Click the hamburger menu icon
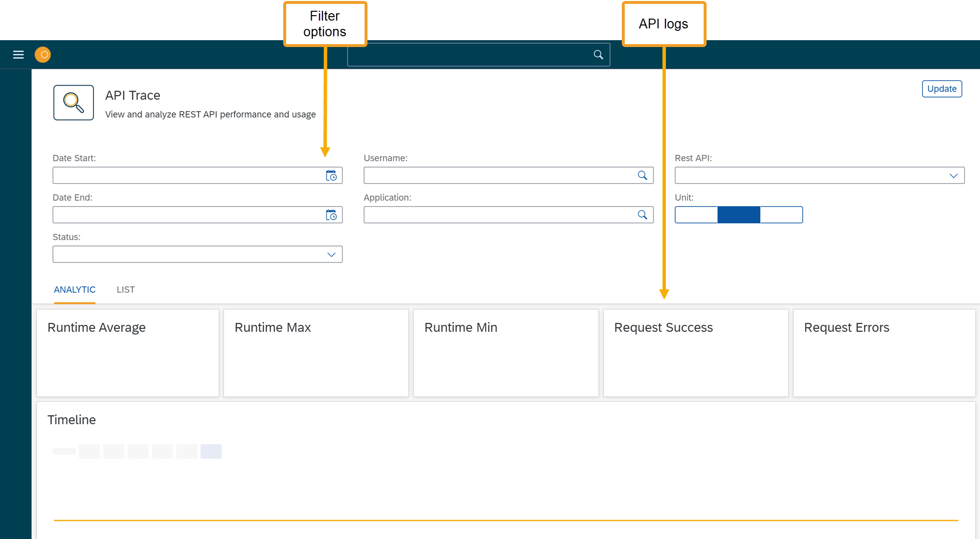 point(18,54)
